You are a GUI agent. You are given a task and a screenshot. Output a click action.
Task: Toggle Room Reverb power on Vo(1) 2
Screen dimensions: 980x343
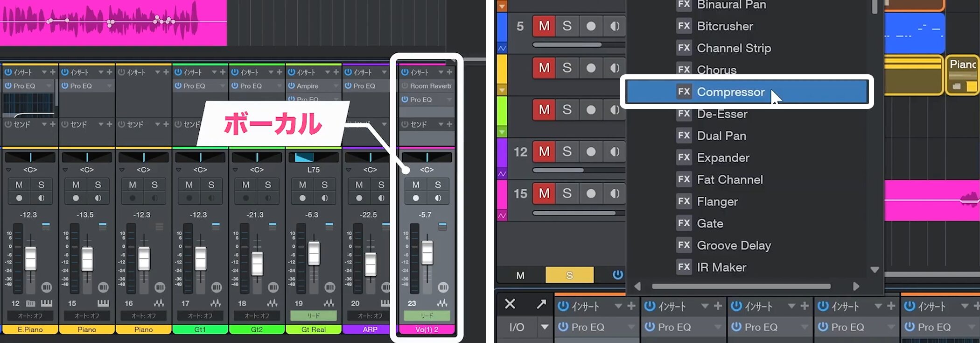click(x=405, y=86)
